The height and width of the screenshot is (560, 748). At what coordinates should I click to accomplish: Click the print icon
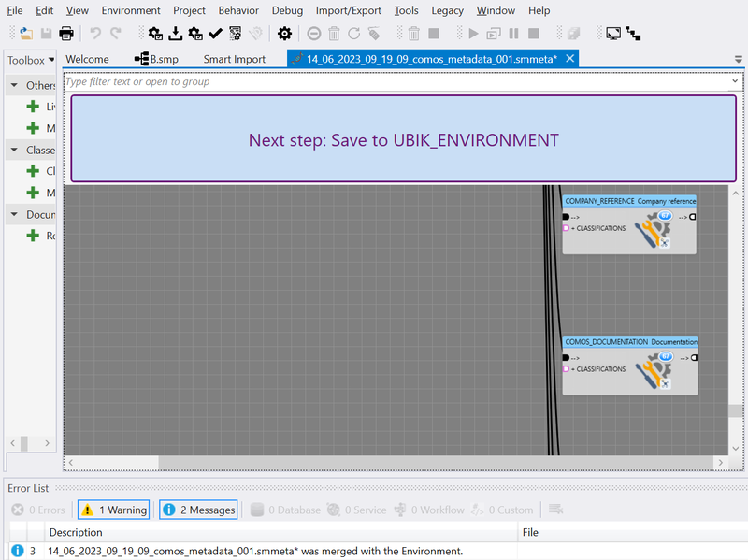click(x=65, y=33)
